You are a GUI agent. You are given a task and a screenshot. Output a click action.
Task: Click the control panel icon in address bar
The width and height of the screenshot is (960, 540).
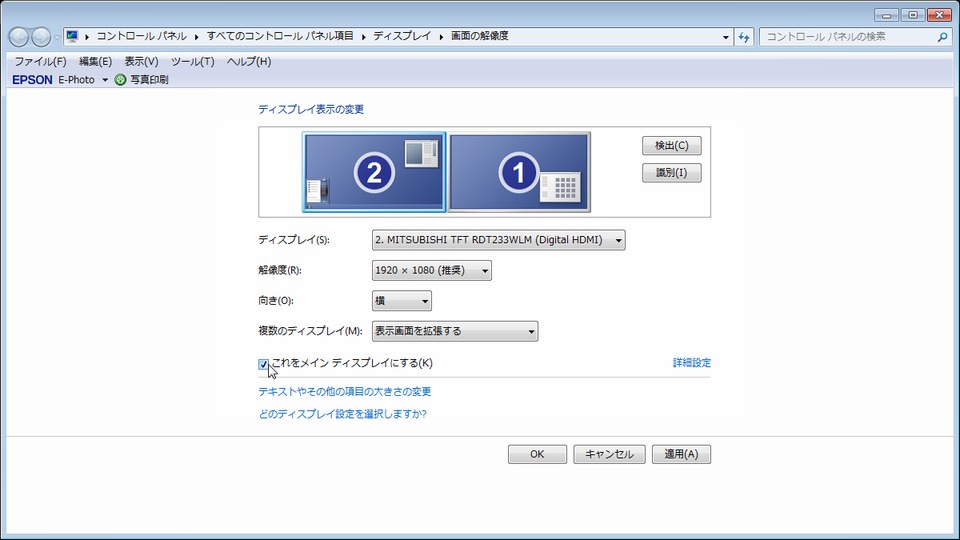click(x=73, y=37)
